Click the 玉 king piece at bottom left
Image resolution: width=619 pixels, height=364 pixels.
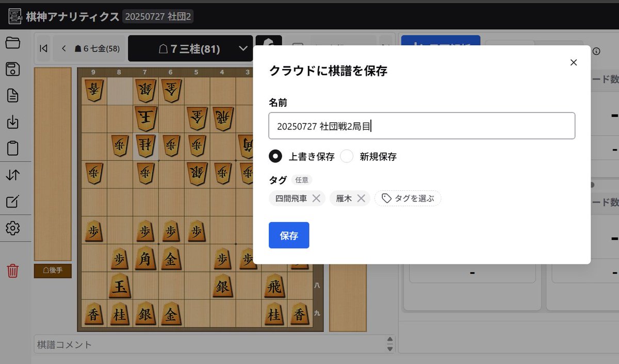tap(120, 287)
